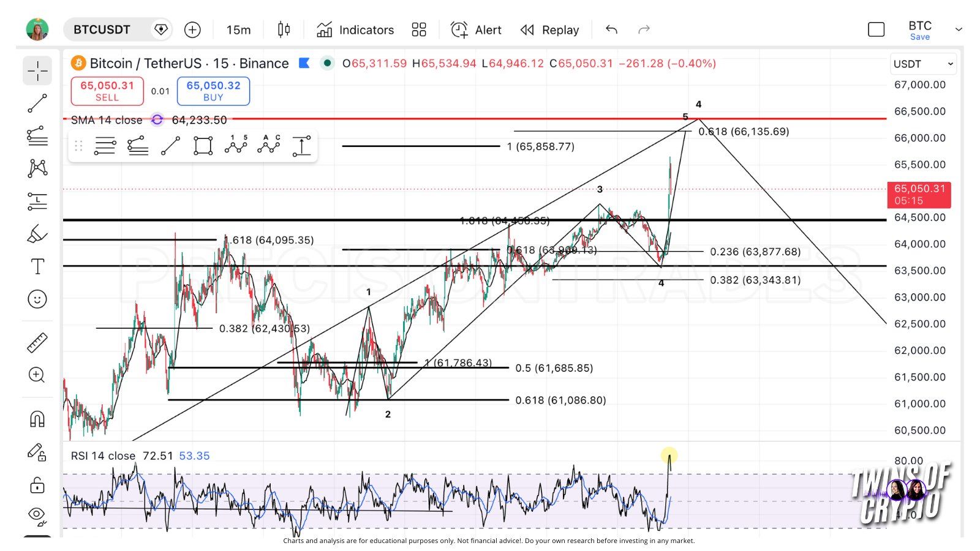Select the crosshair cursor tool

[37, 70]
